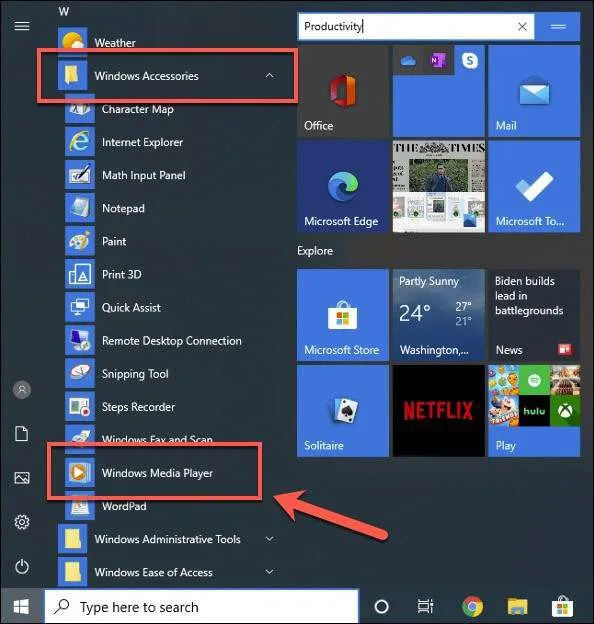
Task: Open the Steps Recorder icon
Action: click(80, 406)
